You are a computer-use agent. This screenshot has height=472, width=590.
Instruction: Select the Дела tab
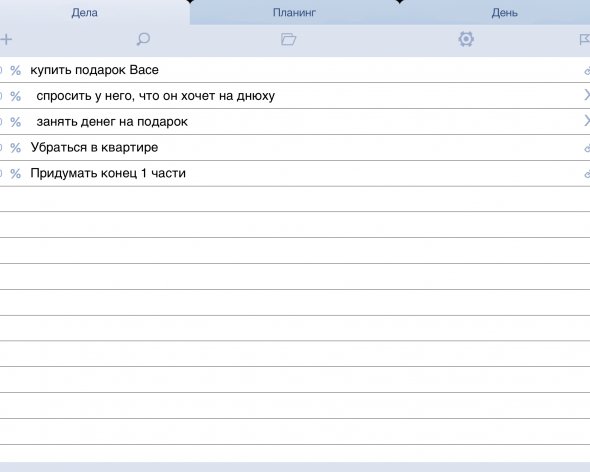(85, 12)
